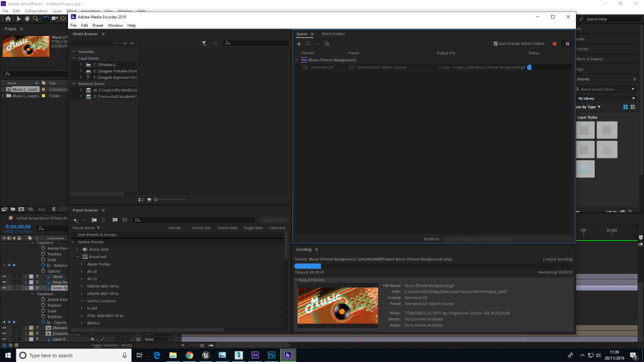Image resolution: width=644 pixels, height=362 pixels.
Task: Hide the Green layer 6 eye icon
Action: pos(4,288)
